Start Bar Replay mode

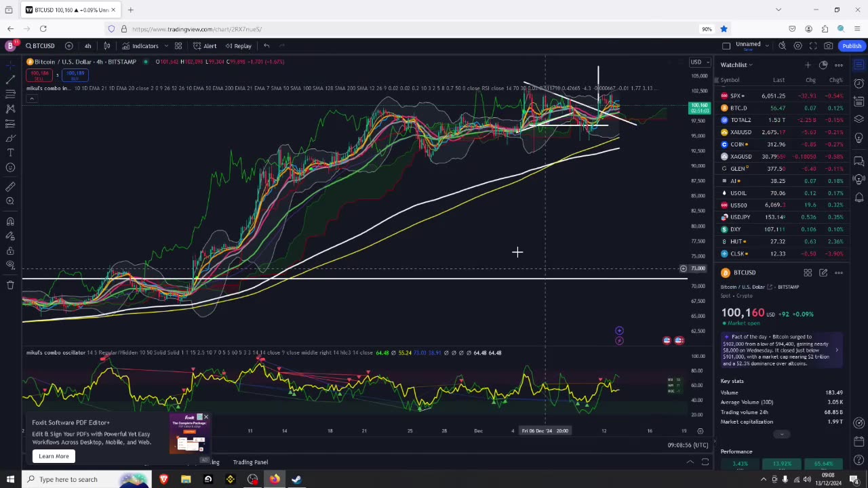point(238,46)
